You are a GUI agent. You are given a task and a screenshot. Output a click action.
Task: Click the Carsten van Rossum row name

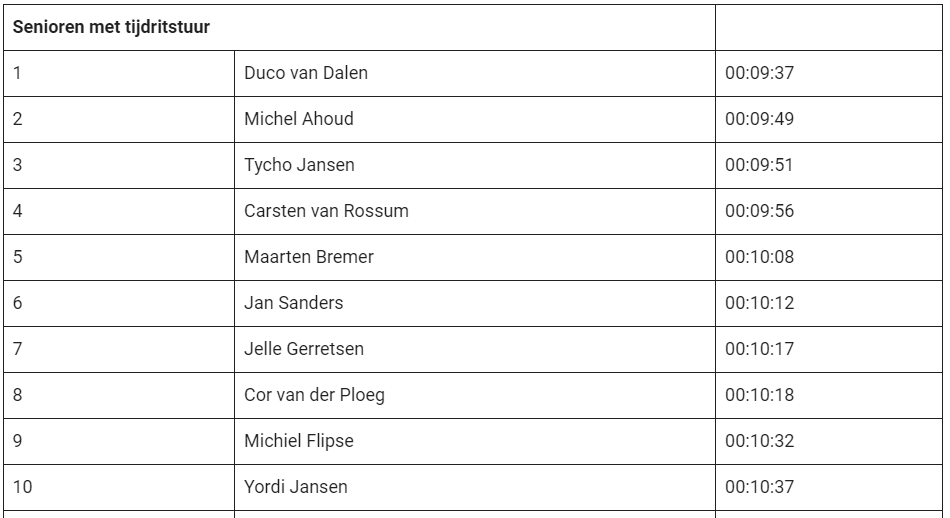pyautogui.click(x=326, y=211)
